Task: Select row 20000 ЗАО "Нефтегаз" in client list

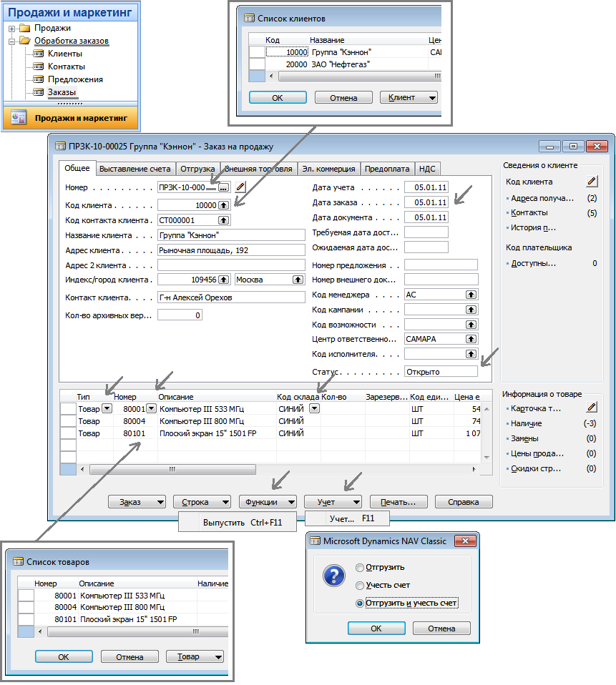Action: pos(346,64)
